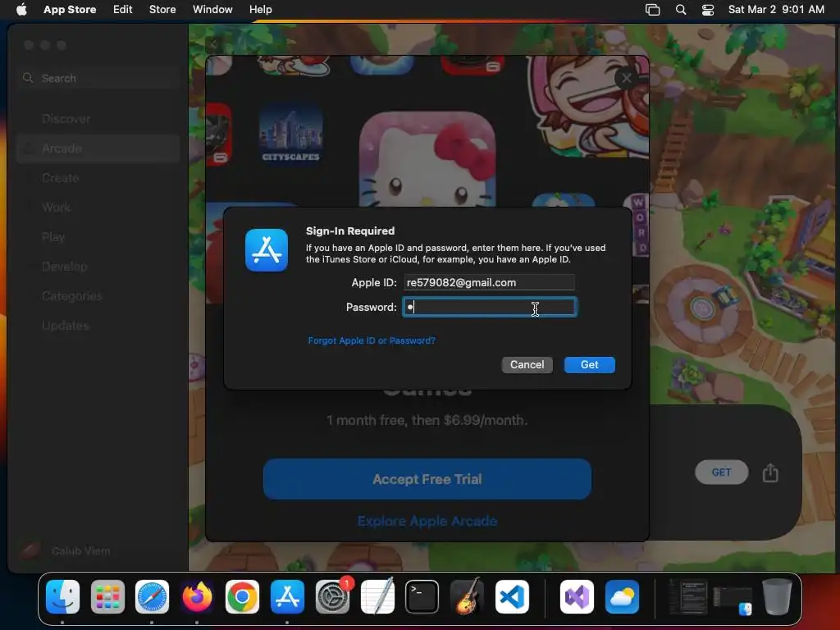
Task: Click the Stage Manager icon in menu bar
Action: [x=652, y=10]
